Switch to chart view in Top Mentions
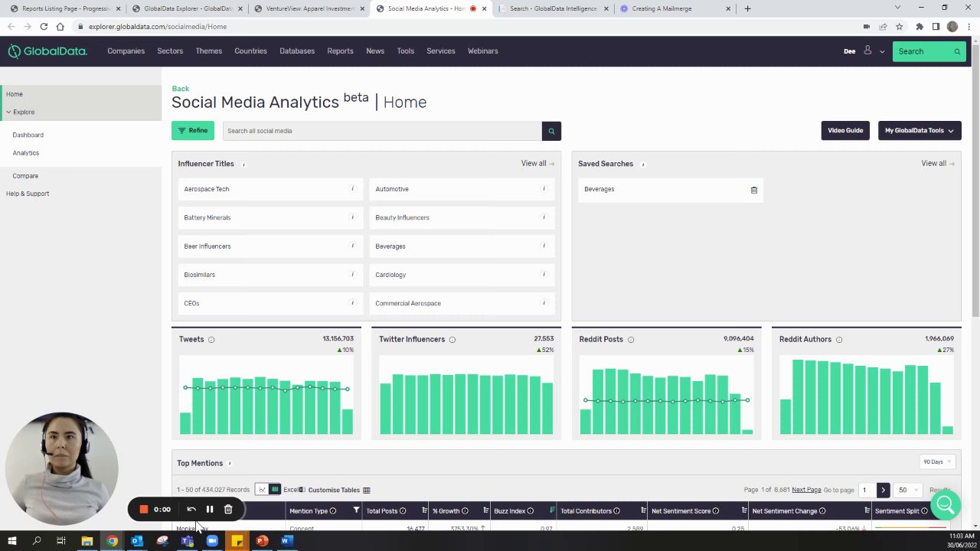Image resolution: width=980 pixels, height=551 pixels. pos(262,490)
